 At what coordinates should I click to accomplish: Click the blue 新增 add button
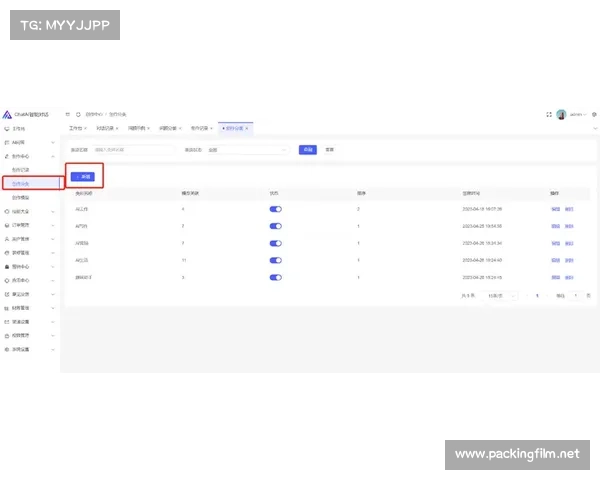(x=84, y=176)
